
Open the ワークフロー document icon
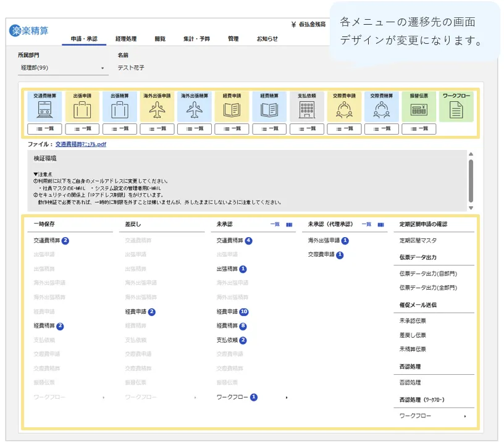coord(456,110)
